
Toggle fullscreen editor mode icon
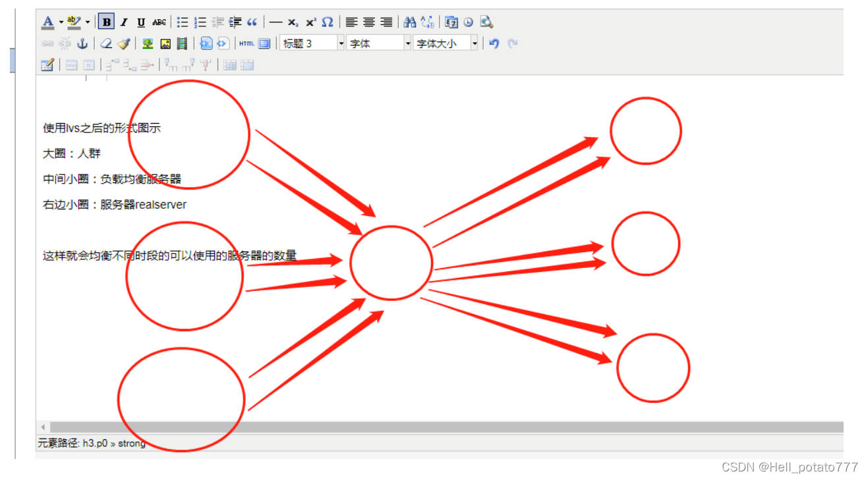(x=264, y=44)
